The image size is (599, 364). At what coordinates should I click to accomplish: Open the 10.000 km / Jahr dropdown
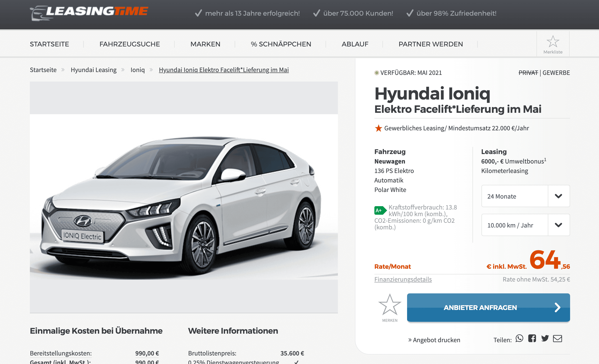pyautogui.click(x=526, y=225)
